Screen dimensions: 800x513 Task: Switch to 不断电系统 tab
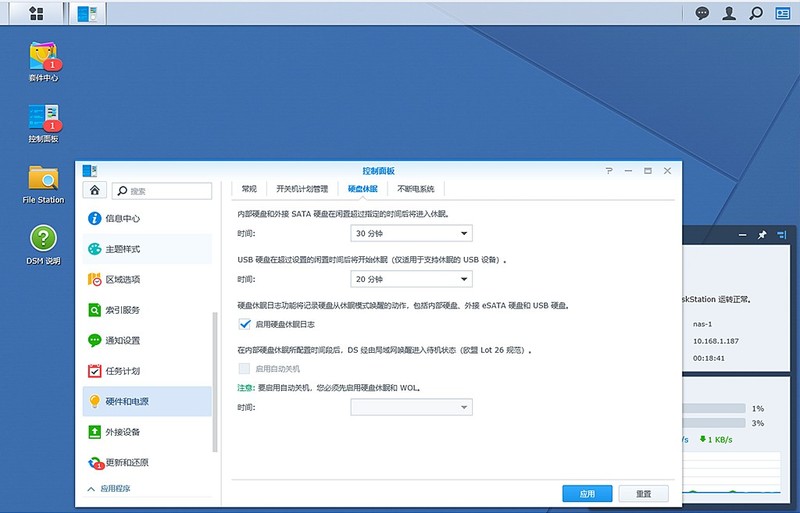(x=416, y=189)
